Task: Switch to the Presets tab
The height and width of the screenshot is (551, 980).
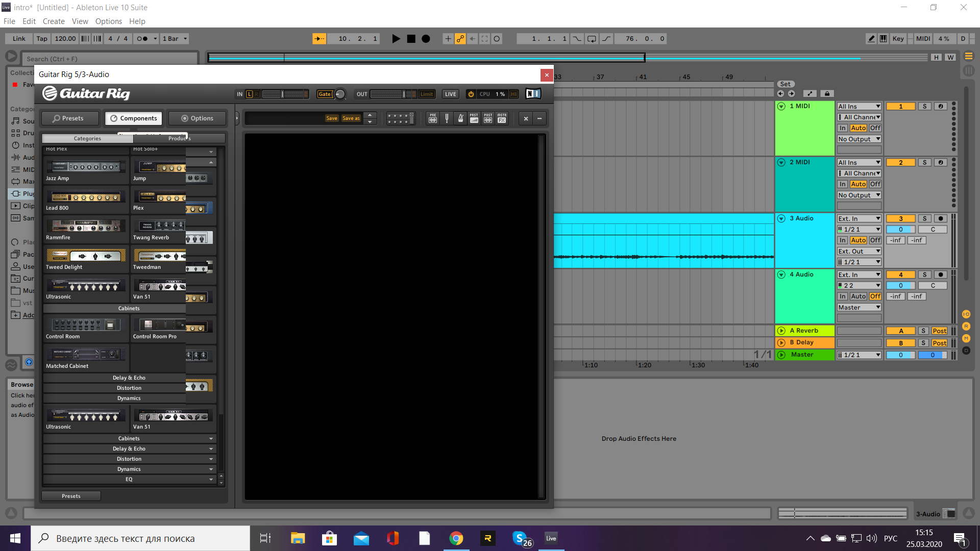Action: [69, 118]
